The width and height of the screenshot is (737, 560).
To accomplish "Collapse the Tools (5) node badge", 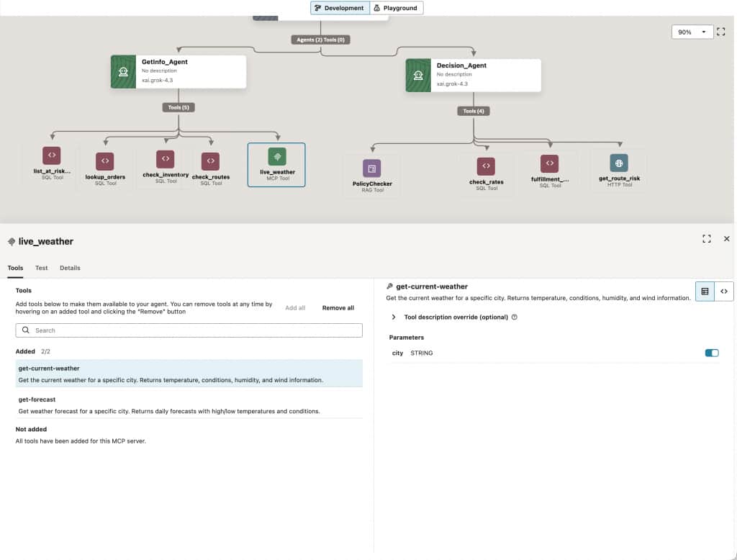I will [178, 108].
